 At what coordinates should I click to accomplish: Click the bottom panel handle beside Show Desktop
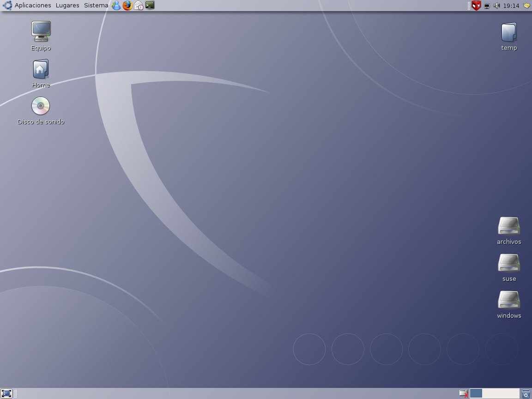(x=15, y=393)
